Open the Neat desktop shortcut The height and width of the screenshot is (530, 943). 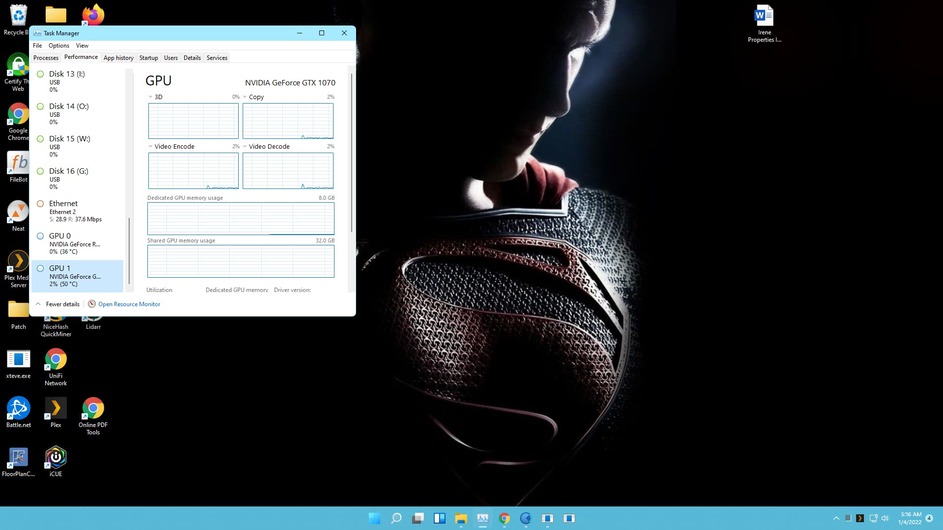click(18, 216)
